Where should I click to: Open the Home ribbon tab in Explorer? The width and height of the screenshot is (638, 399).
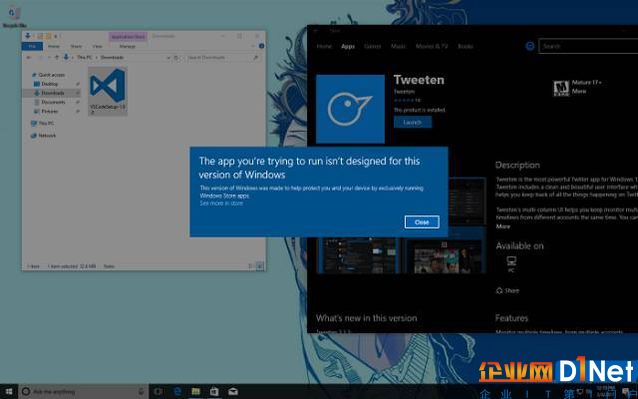(x=54, y=46)
